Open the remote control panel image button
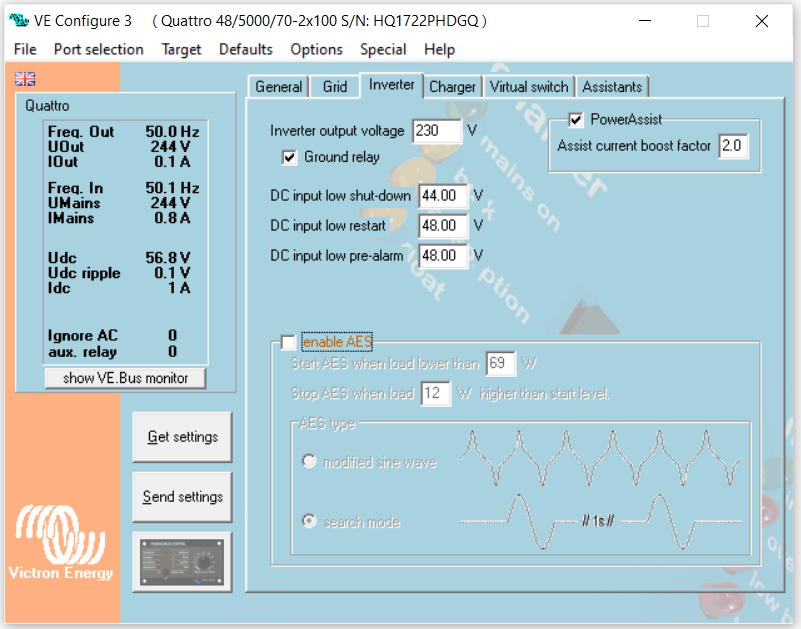This screenshot has width=801, height=629. pyautogui.click(x=182, y=562)
